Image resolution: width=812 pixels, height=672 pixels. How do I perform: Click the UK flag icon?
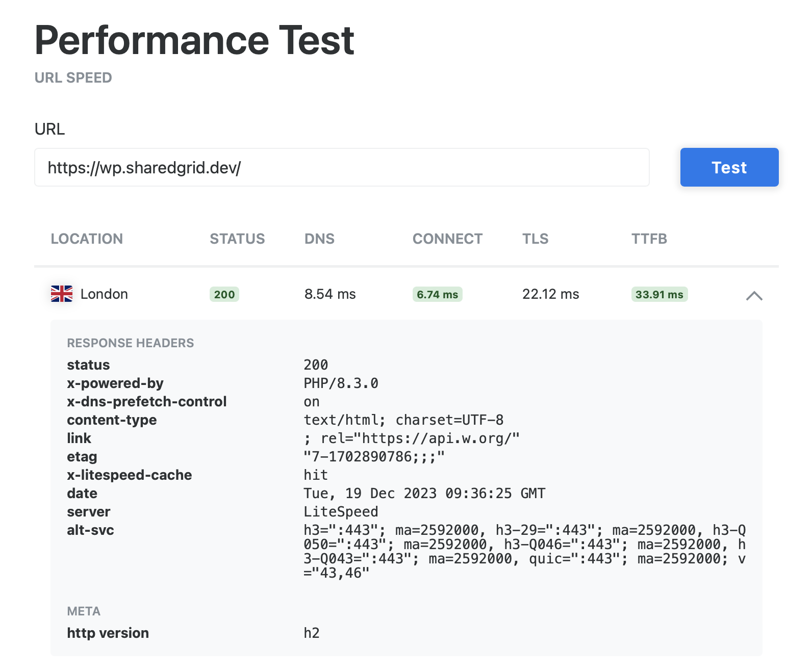coord(62,294)
